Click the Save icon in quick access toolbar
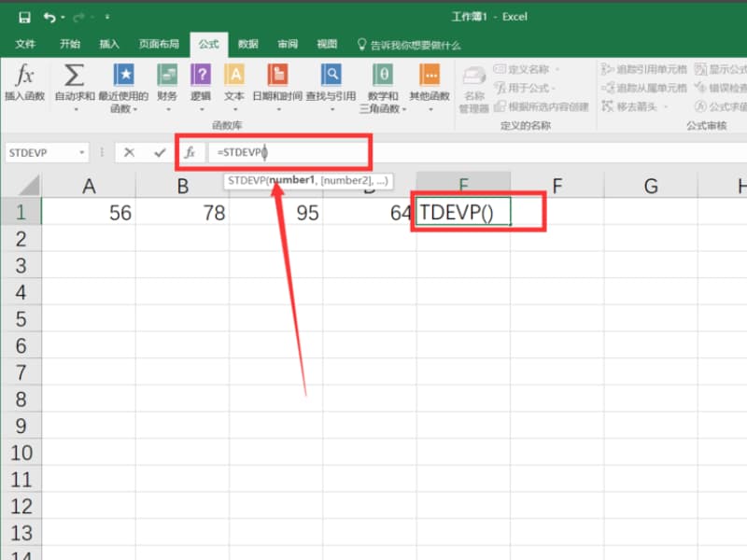Image resolution: width=747 pixels, height=560 pixels. [24, 17]
